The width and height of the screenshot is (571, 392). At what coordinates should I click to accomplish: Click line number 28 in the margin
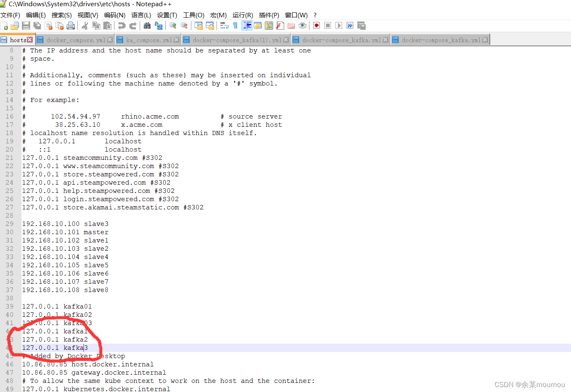pos(10,216)
